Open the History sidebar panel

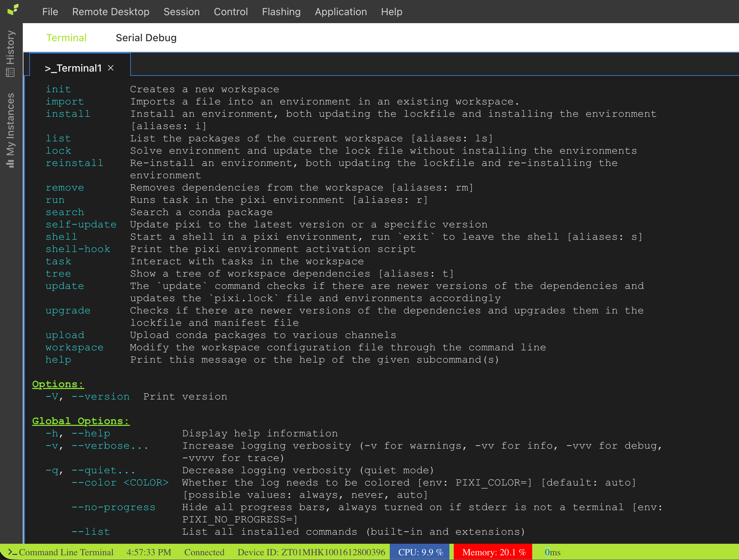point(10,53)
